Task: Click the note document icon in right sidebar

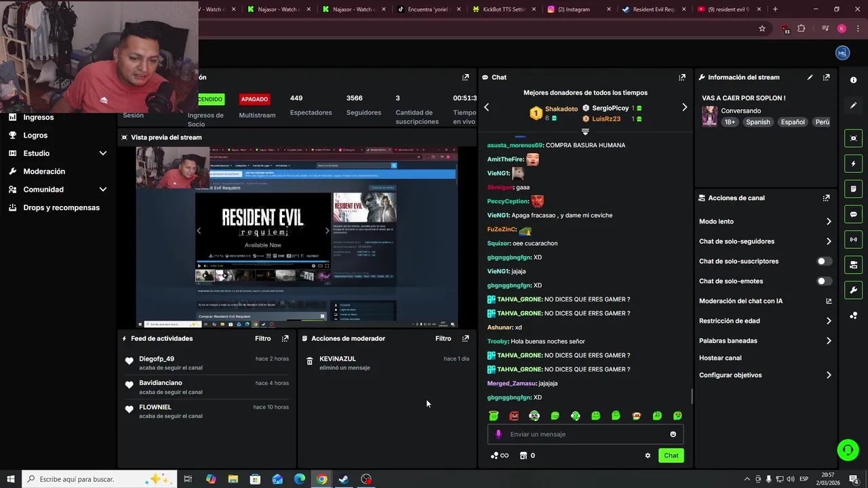Action: point(853,188)
